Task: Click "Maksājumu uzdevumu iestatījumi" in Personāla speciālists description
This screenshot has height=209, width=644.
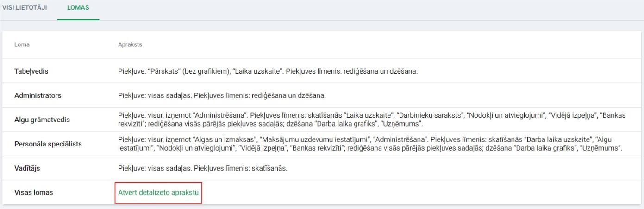Action: tap(316, 139)
